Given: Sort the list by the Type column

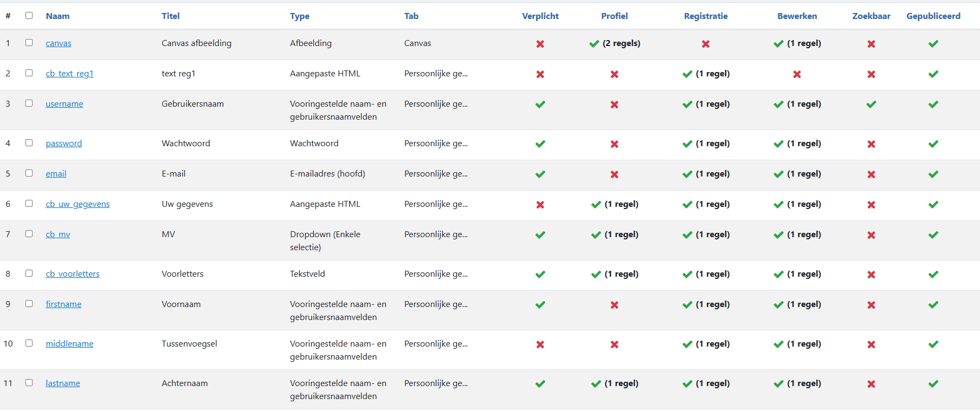Looking at the screenshot, I should pos(299,16).
